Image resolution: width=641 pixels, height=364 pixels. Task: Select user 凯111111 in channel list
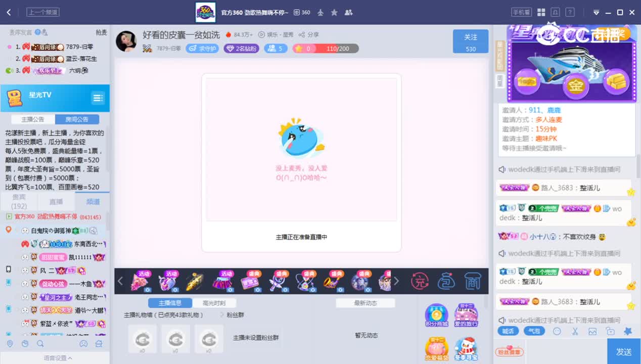click(80, 257)
